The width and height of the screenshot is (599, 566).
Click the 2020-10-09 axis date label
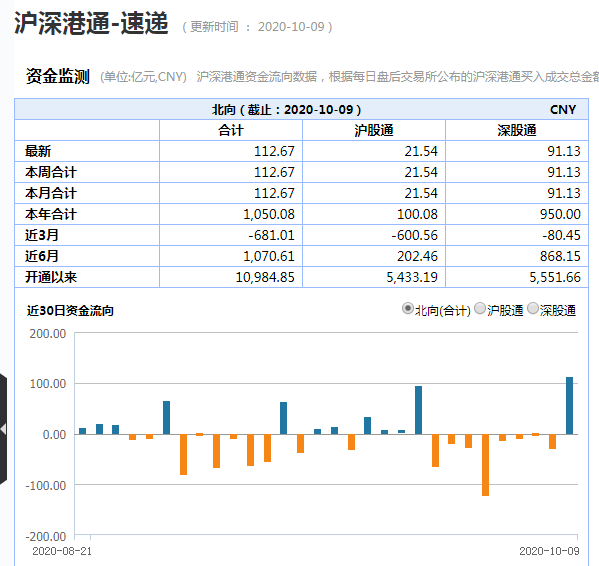[549, 551]
